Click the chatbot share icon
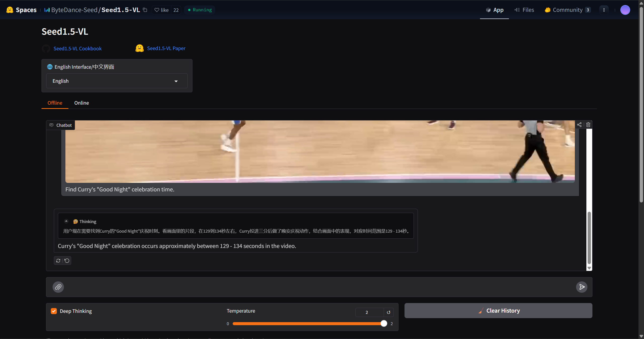Viewport: 644px width, 339px height. (x=579, y=125)
